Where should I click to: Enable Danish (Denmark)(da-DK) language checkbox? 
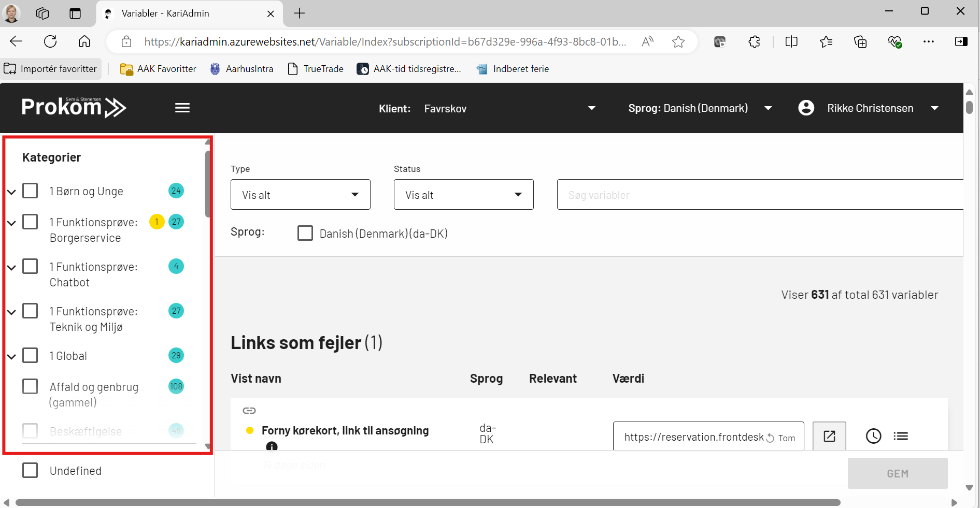coord(305,233)
